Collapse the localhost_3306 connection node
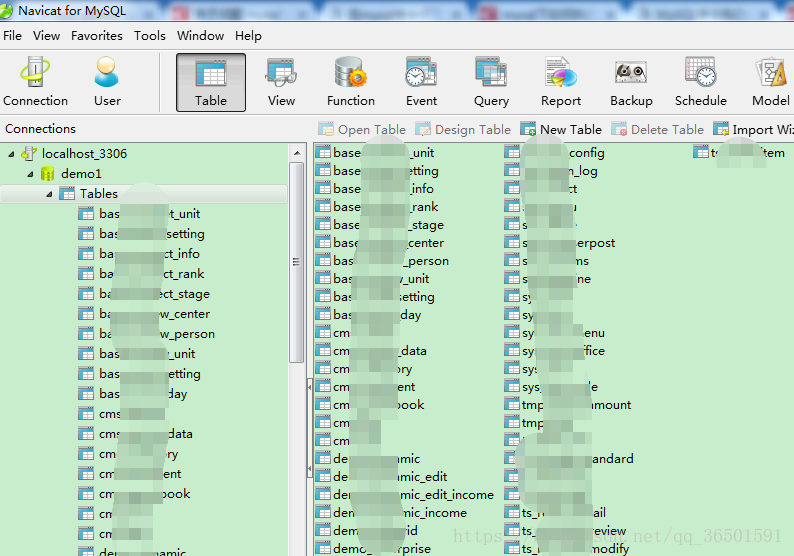Viewport: 794px width, 556px height. (x=12, y=154)
